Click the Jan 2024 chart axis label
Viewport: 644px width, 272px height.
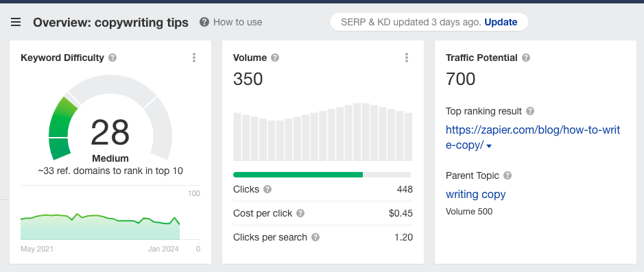click(x=163, y=249)
